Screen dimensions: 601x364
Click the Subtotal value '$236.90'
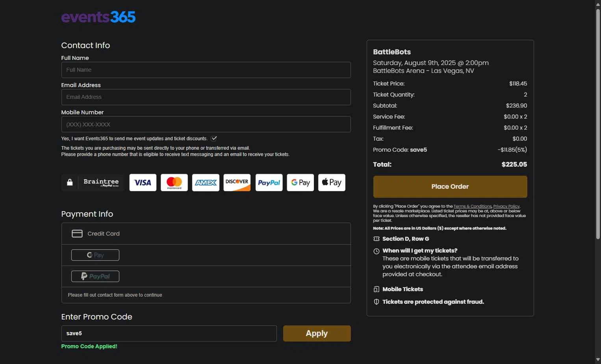517,106
